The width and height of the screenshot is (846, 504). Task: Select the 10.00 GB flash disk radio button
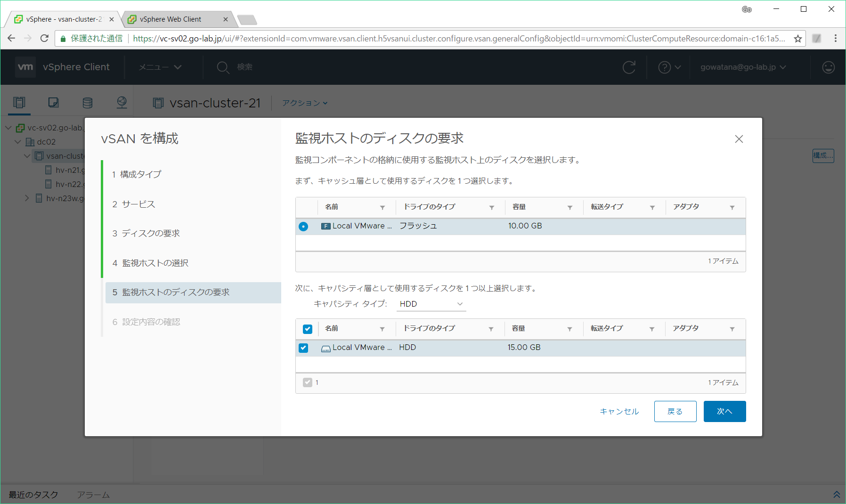point(303,227)
